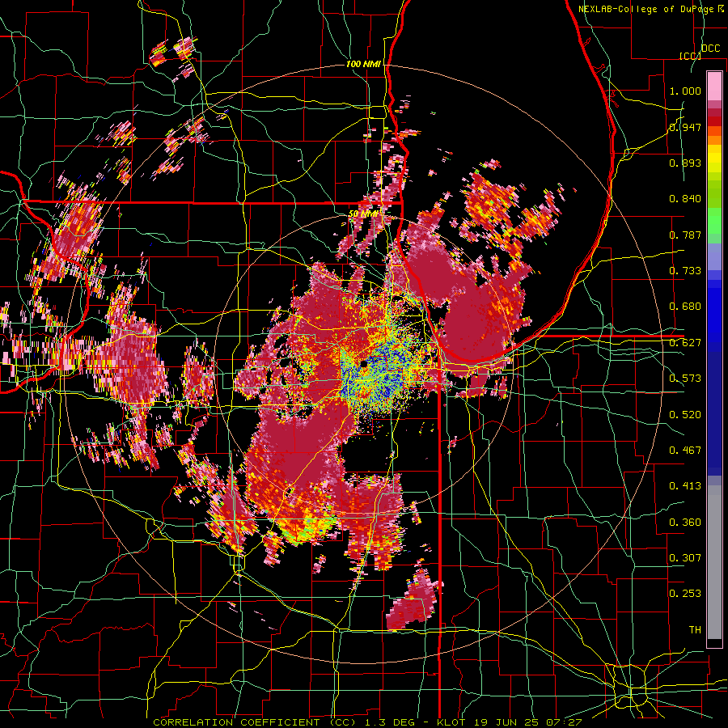Screen dimensions: 728x728
Task: Click the 100 NMI range ring label
Action: (363, 64)
